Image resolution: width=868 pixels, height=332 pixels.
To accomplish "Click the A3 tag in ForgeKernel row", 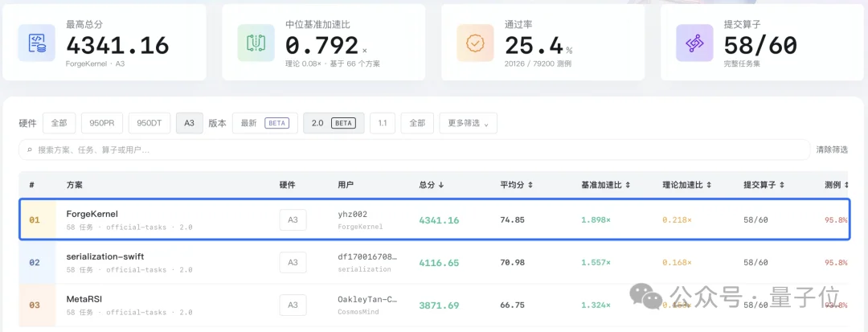I will (x=293, y=219).
